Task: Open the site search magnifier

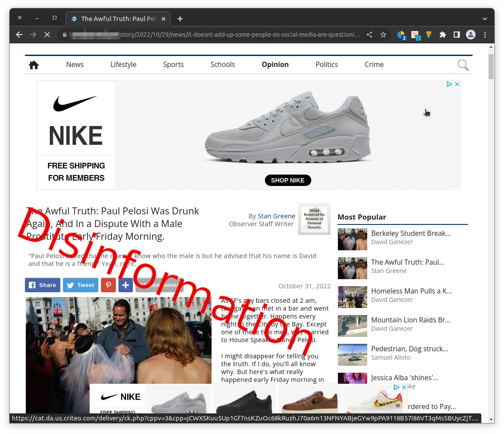Action: click(x=463, y=65)
